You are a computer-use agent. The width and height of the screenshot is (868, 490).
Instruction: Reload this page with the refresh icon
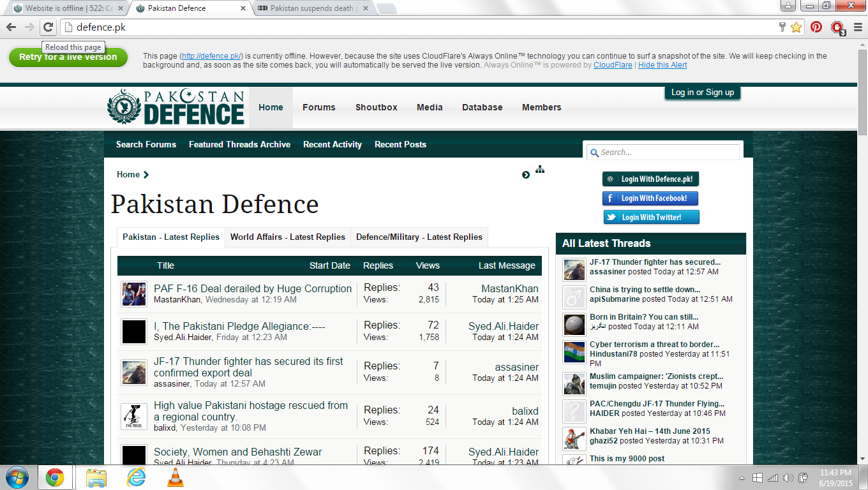[x=48, y=27]
